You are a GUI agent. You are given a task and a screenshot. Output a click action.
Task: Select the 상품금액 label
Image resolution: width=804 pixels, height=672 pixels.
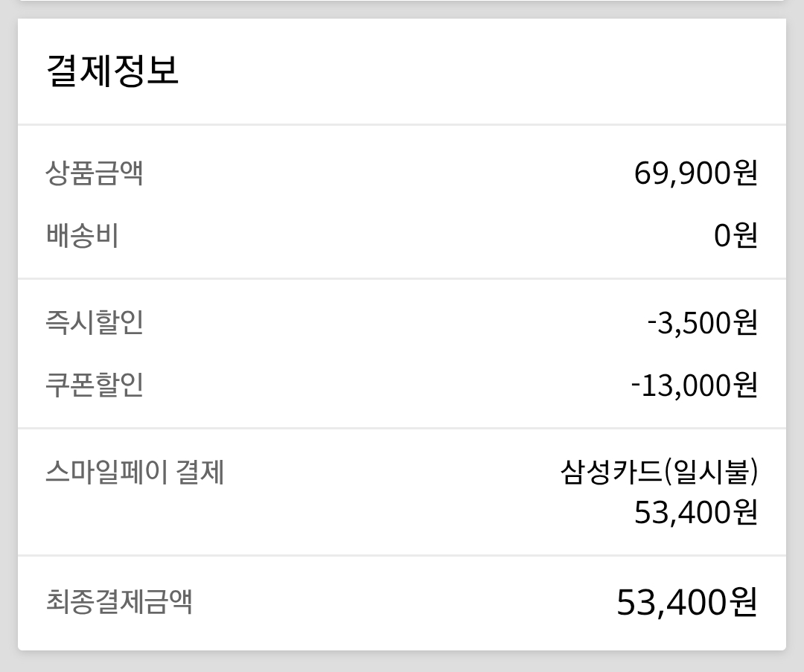(x=95, y=173)
